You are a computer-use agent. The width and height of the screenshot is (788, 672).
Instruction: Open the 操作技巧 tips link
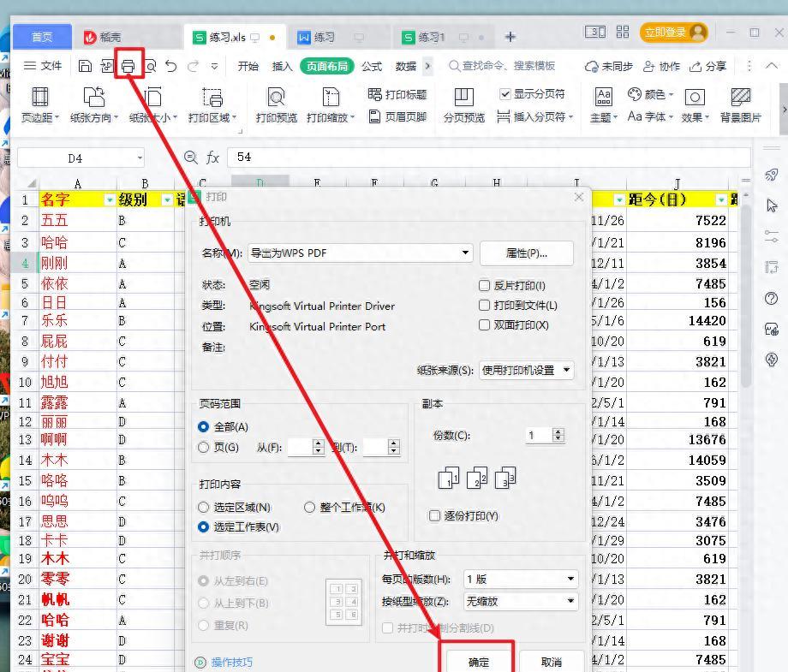(x=231, y=663)
